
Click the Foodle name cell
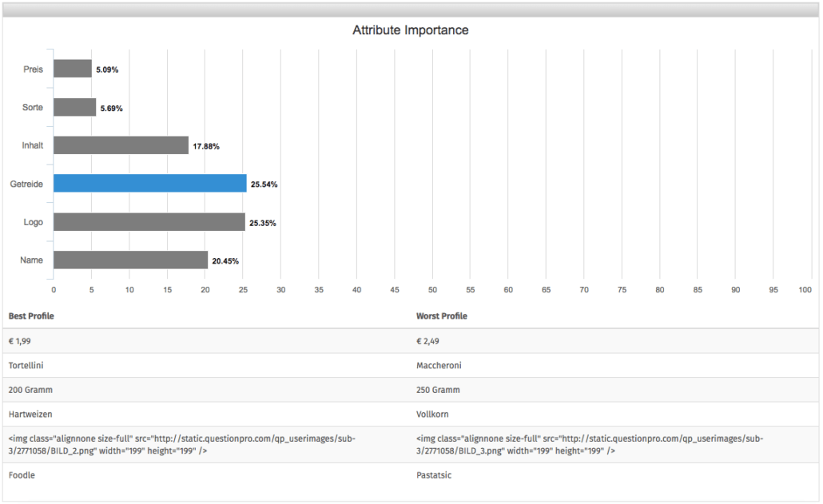[x=22, y=474]
